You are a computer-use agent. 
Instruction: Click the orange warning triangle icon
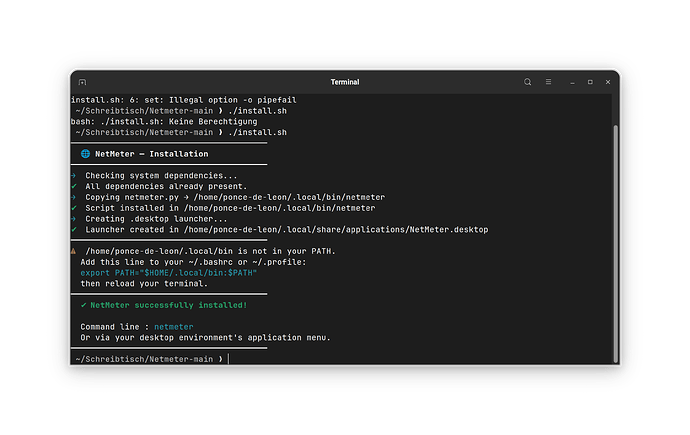pyautogui.click(x=73, y=251)
